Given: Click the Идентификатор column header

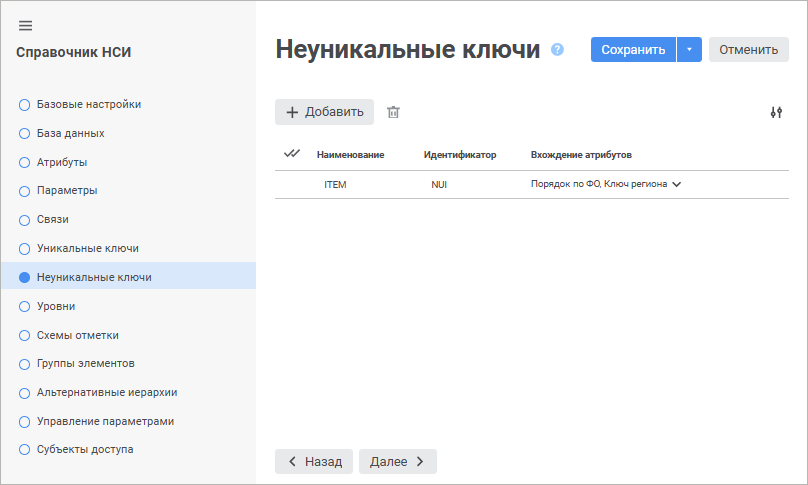Looking at the screenshot, I should 460,155.
